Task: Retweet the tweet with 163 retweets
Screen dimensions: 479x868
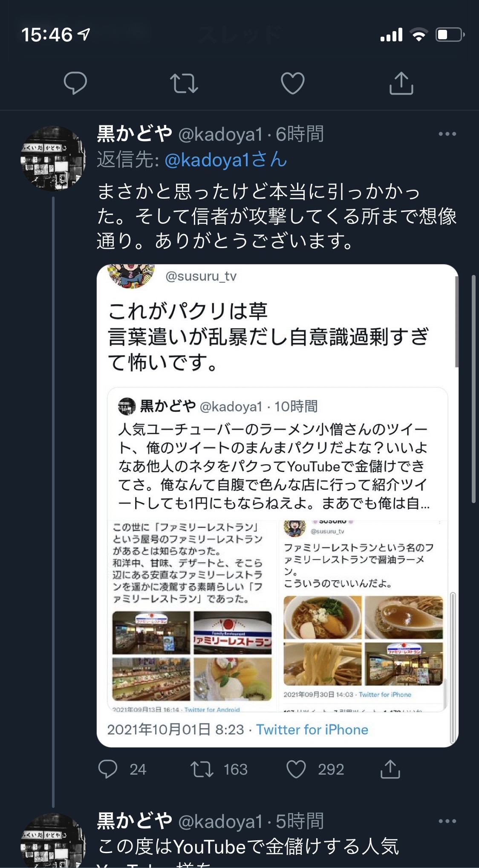Action: coord(202,769)
